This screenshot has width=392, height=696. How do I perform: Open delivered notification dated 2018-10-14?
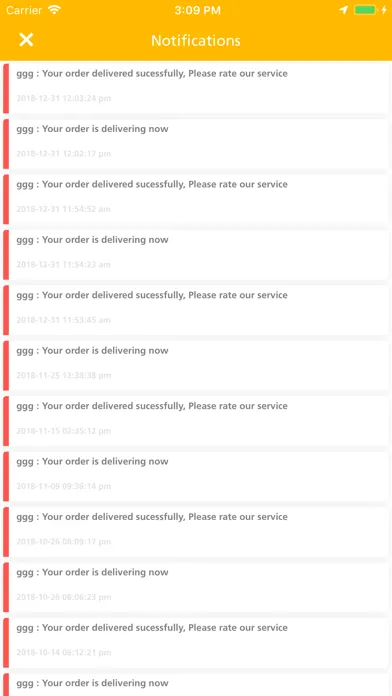tap(196, 643)
